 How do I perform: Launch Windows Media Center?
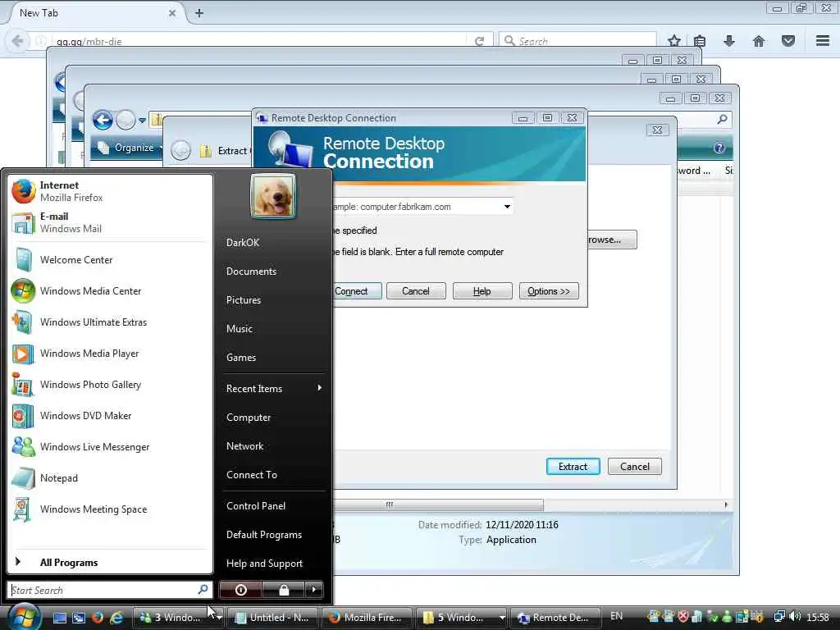(x=110, y=291)
